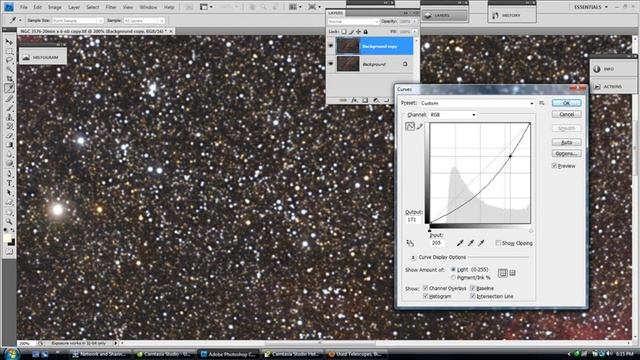
Task: Open the Image menu
Action: click(54, 7)
